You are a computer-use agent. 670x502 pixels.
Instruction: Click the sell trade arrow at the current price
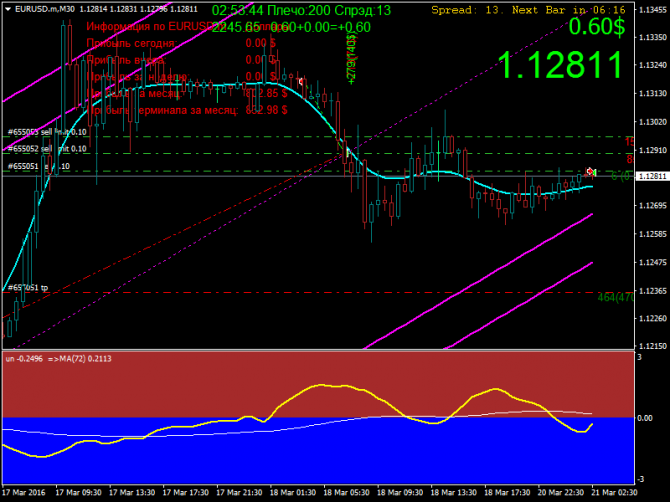pyautogui.click(x=591, y=172)
